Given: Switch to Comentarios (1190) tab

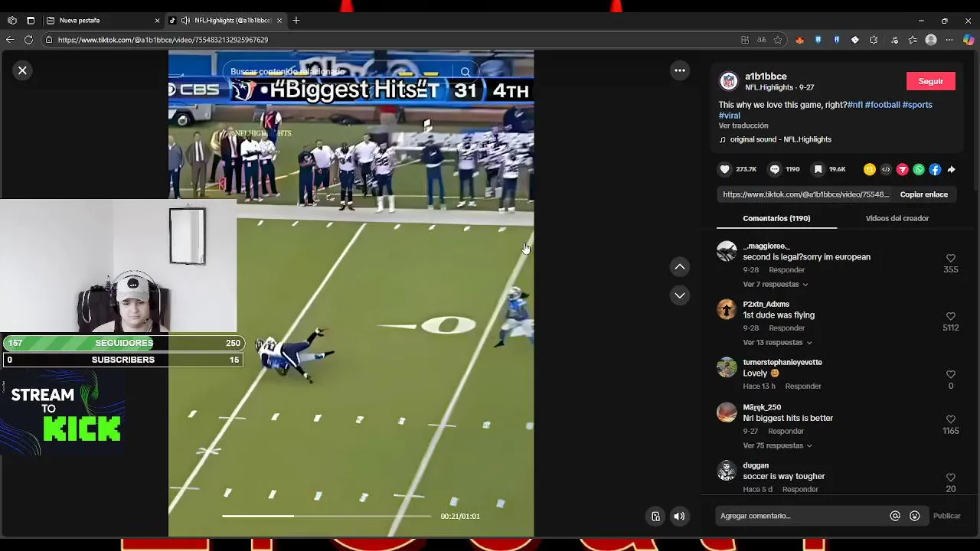Looking at the screenshot, I should 776,218.
